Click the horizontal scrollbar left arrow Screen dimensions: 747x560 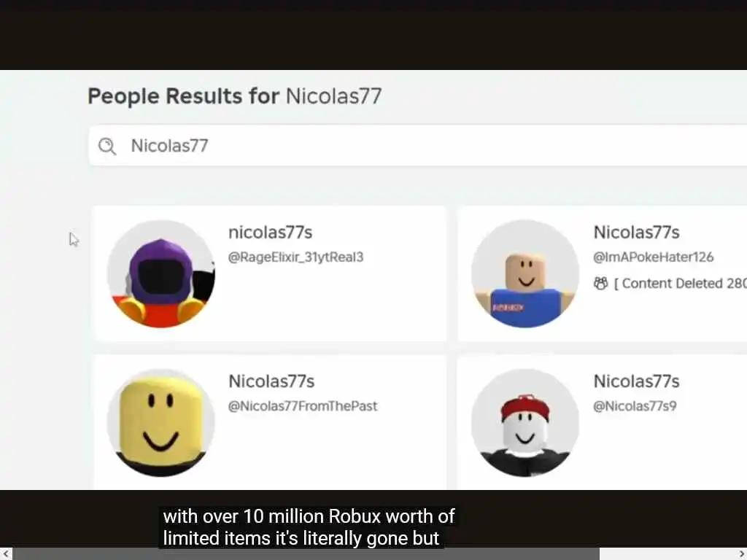point(5,554)
